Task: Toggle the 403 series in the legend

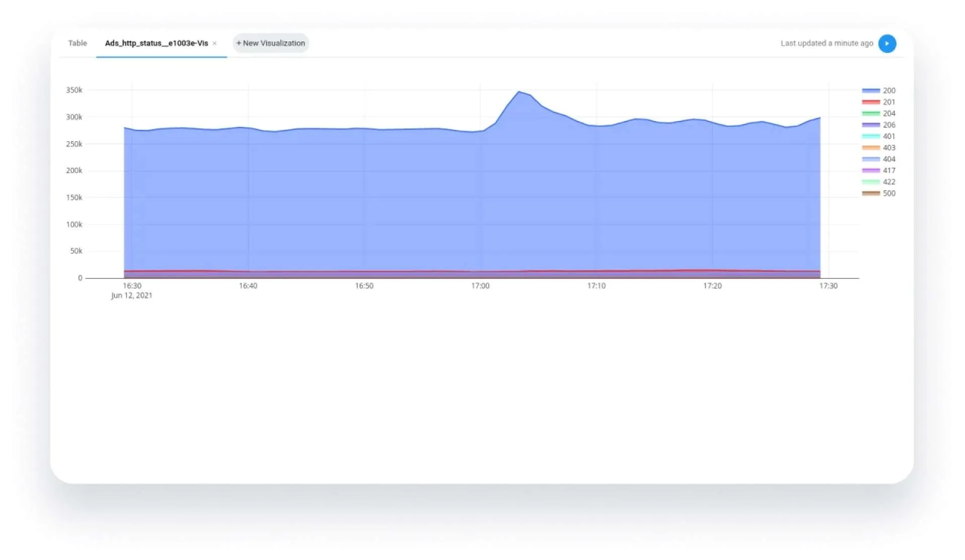Action: (x=879, y=148)
